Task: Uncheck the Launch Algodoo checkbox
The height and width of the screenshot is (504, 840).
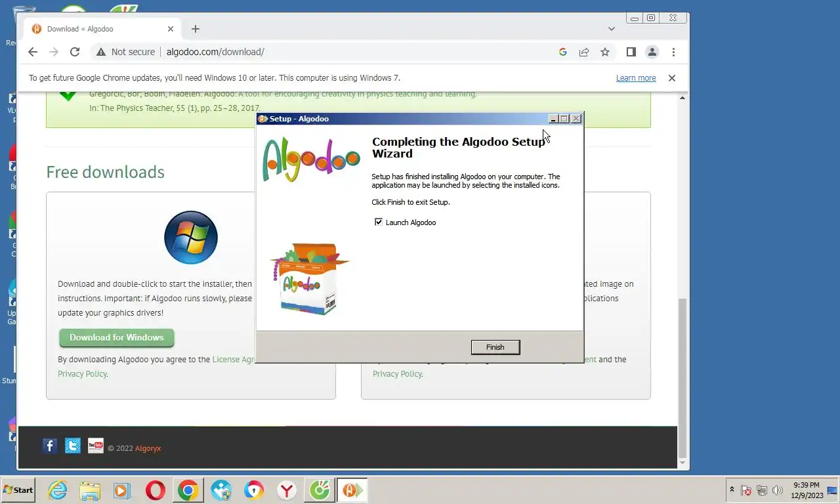Action: (379, 222)
